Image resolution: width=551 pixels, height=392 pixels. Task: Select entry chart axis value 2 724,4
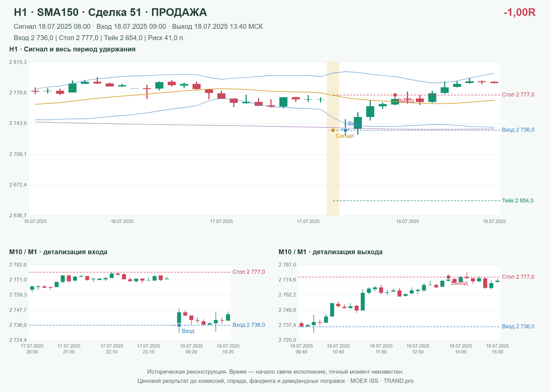18,340
